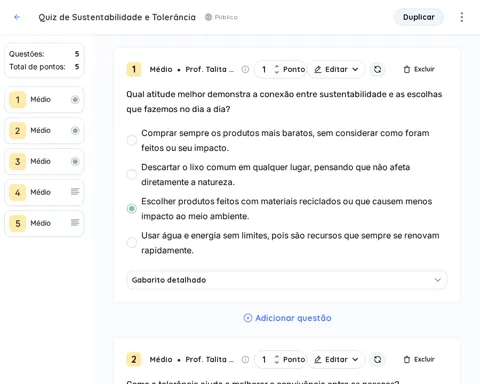Click multiple-choice icon on sidebar item 1
This screenshot has height=384, width=480.
coord(75,99)
